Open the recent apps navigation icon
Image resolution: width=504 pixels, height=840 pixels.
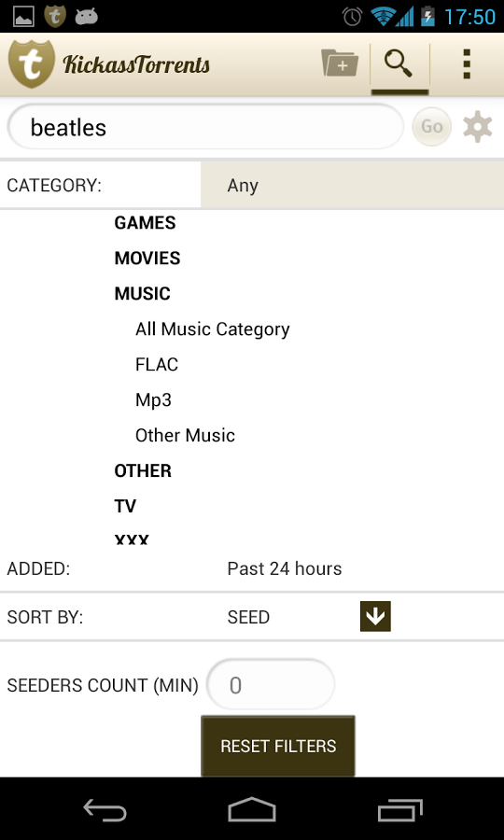399,810
